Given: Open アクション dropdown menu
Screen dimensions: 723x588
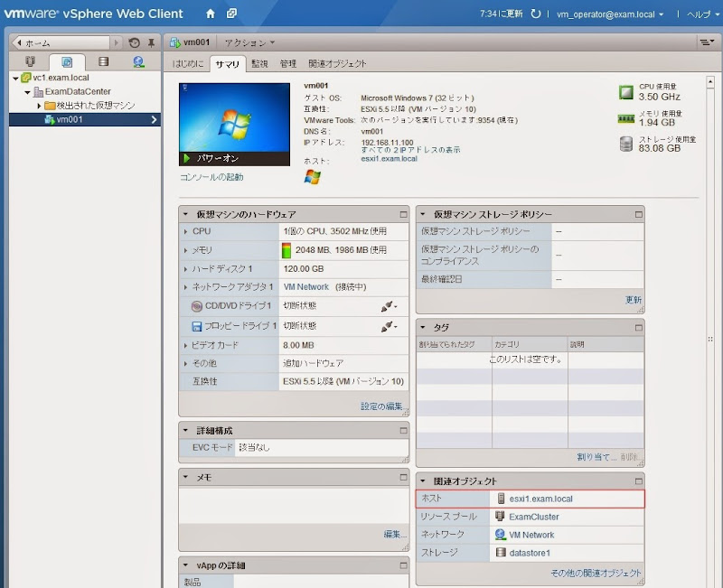Looking at the screenshot, I should (249, 42).
